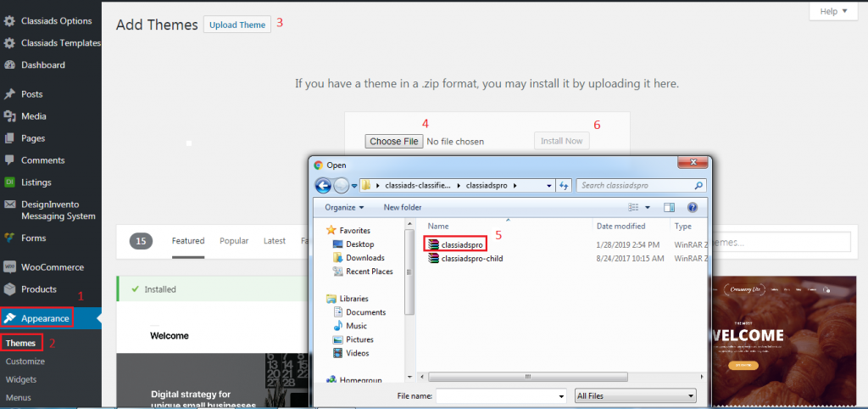This screenshot has width=868, height=409.
Task: Click the Install Now button
Action: coord(562,141)
